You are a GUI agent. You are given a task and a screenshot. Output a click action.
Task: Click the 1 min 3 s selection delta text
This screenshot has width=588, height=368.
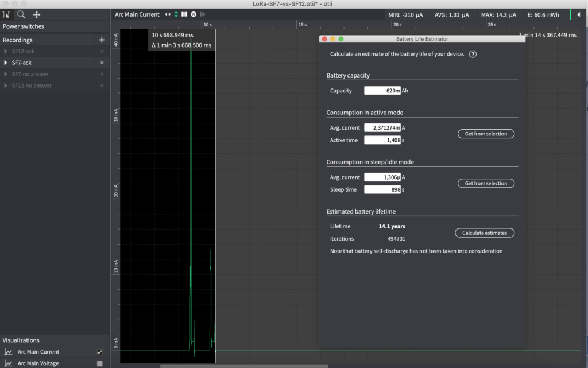coord(181,45)
